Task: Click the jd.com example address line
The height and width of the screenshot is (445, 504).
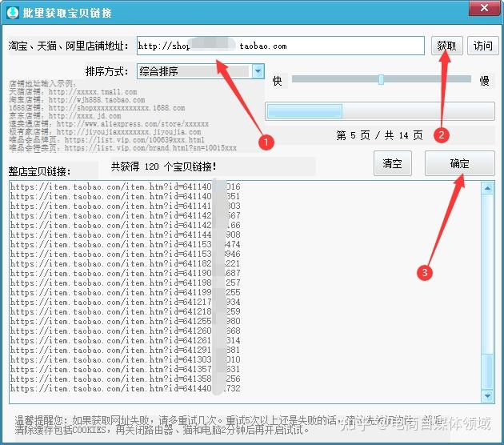Action: pyautogui.click(x=65, y=116)
